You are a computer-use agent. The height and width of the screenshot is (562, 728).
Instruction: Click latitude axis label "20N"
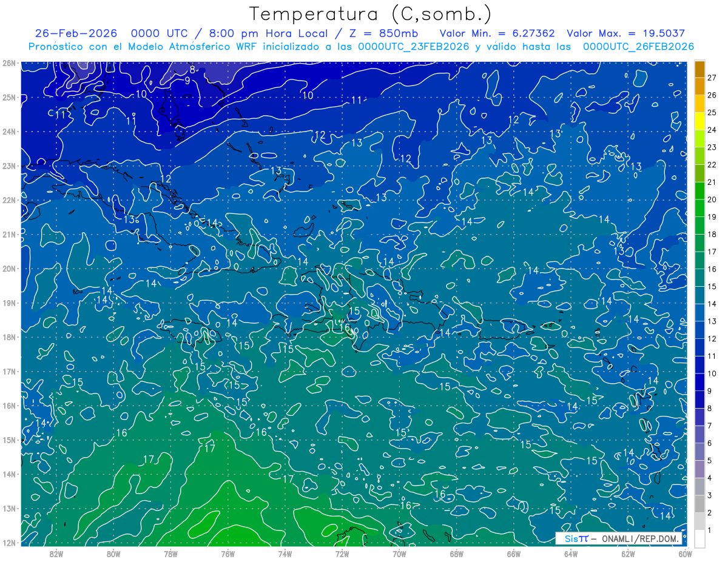9,269
